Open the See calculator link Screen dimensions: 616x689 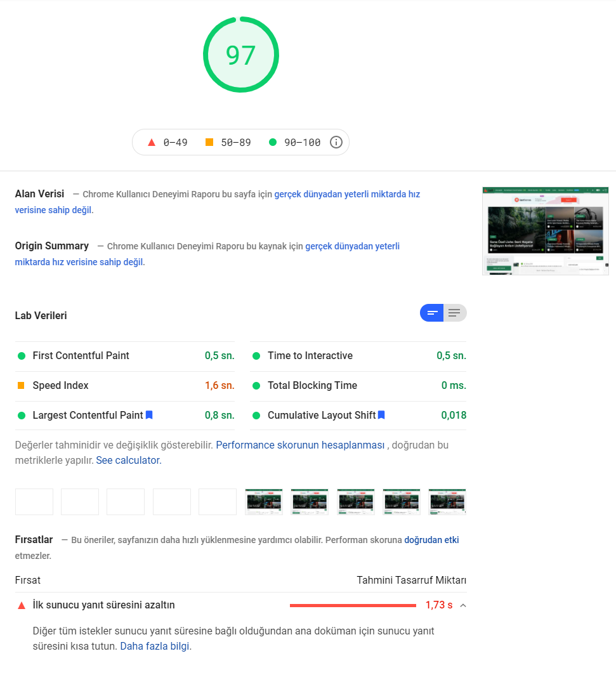(129, 460)
